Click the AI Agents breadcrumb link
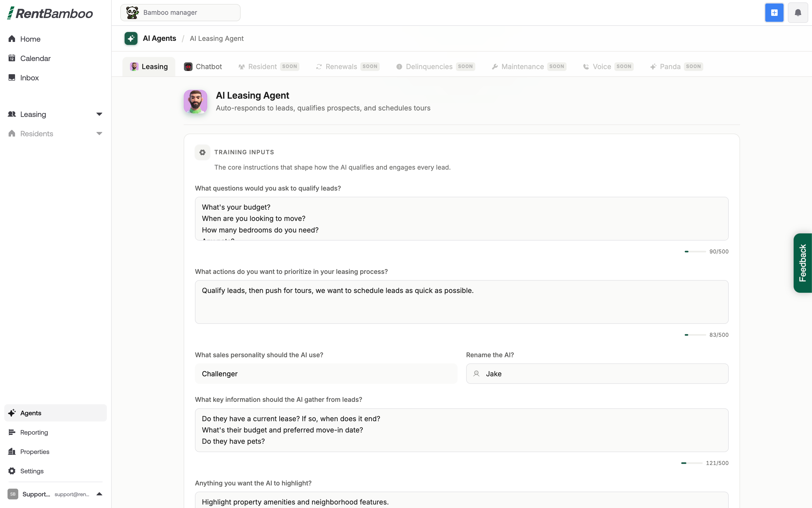The width and height of the screenshot is (812, 508). [x=160, y=38]
